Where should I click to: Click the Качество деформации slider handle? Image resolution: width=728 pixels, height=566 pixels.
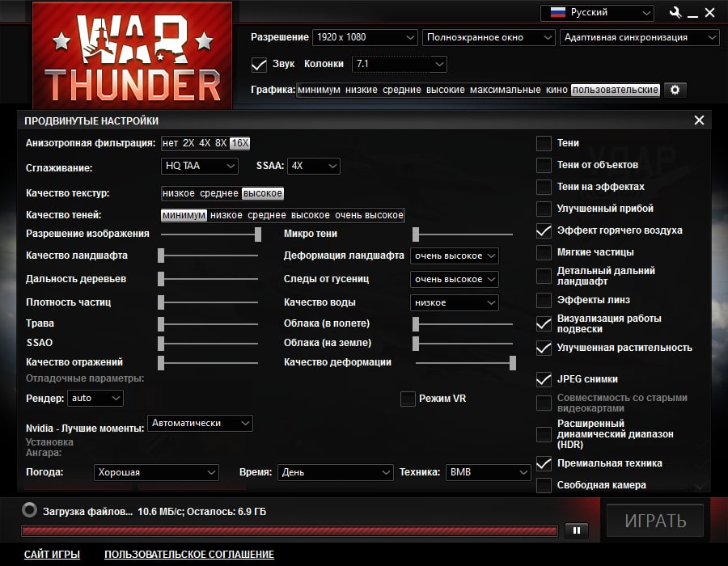click(x=513, y=363)
